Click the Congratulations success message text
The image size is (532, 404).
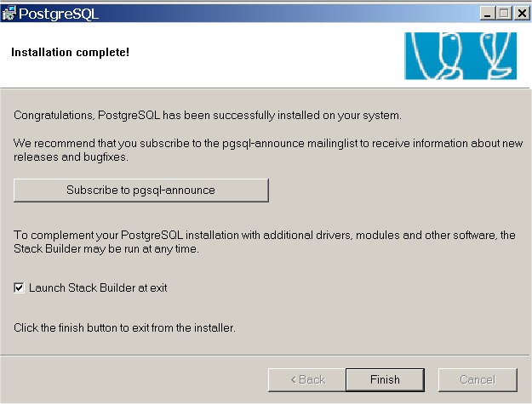click(x=208, y=115)
